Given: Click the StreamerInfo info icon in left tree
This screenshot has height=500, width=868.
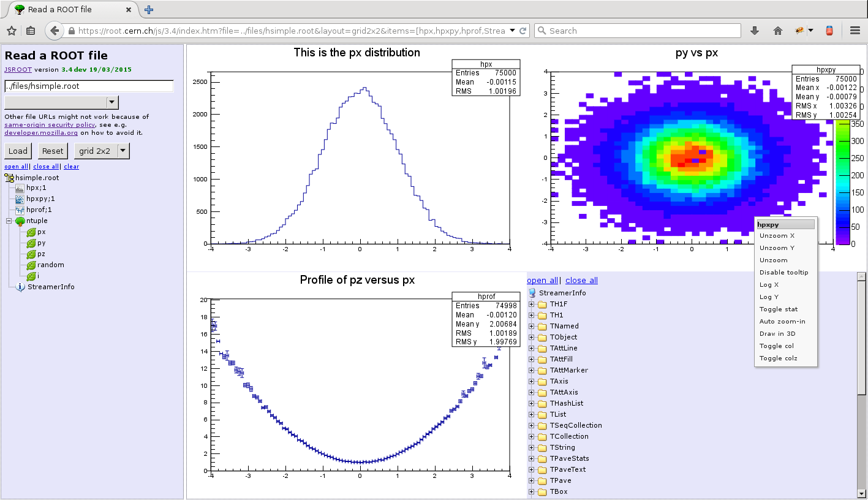Looking at the screenshot, I should [x=20, y=287].
